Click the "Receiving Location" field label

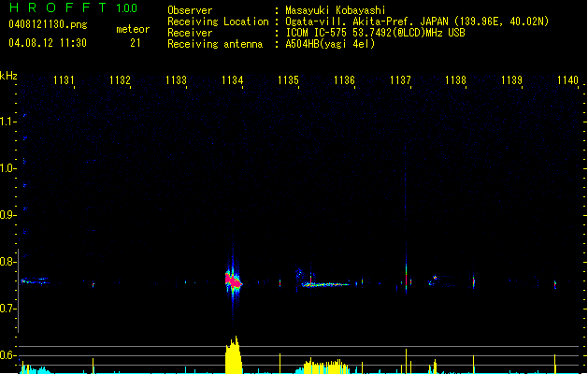click(218, 22)
